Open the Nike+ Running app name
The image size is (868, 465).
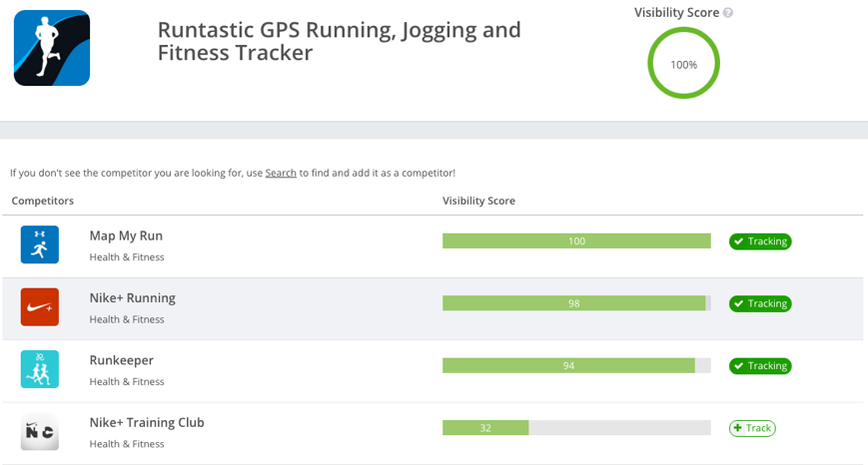[132, 298]
